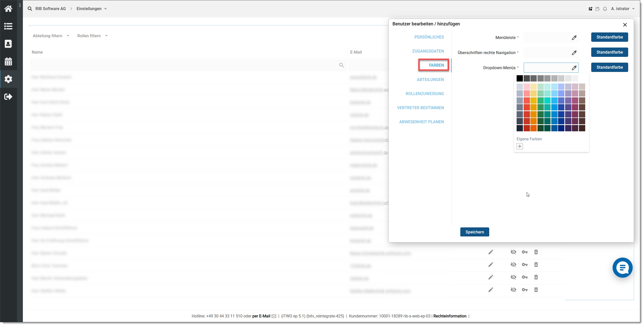Click the Speichern save button

point(475,232)
